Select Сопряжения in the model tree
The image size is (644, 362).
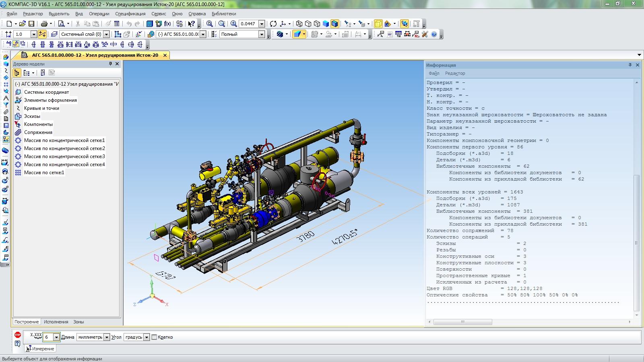(x=38, y=132)
